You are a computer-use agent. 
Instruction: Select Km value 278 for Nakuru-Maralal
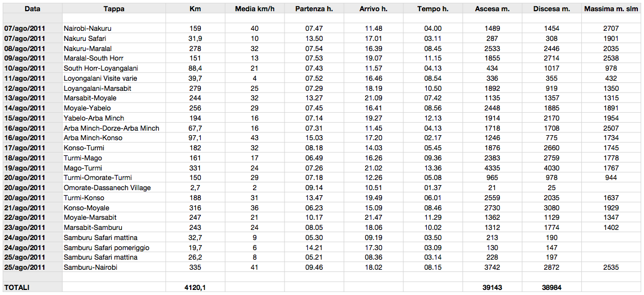coord(195,48)
